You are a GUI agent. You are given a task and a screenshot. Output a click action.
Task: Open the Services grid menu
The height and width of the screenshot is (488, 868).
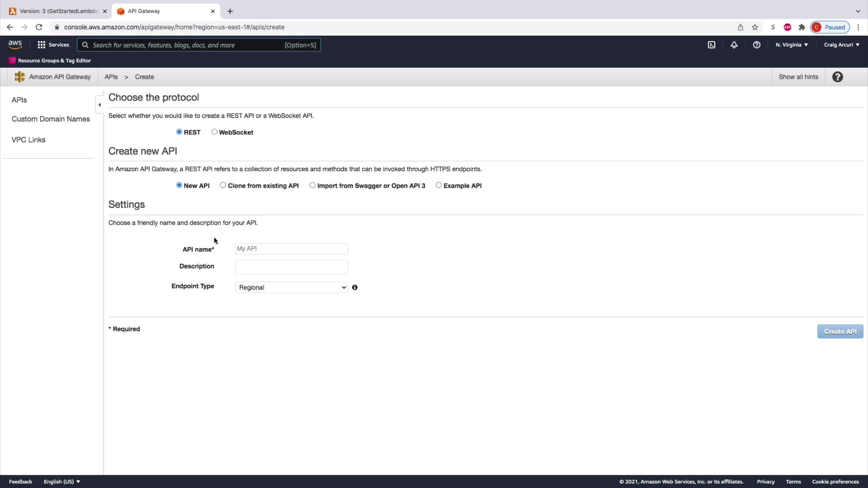(x=53, y=45)
